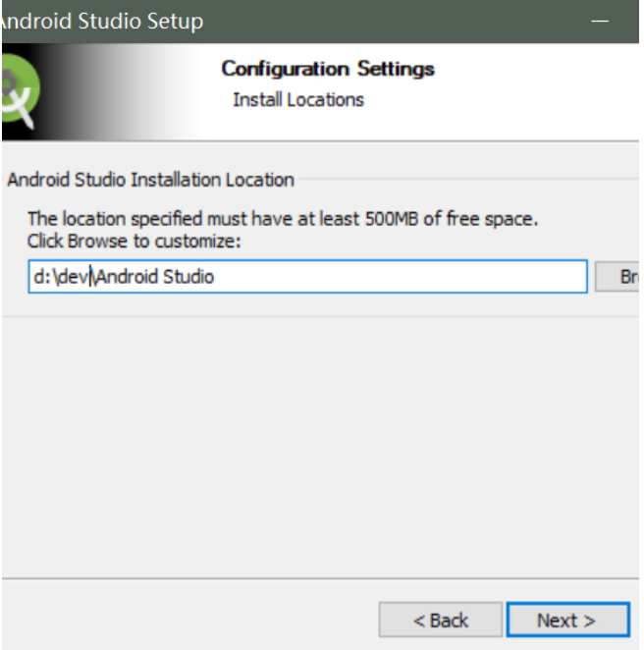
Task: Click the word "dev" in the install path
Action: point(73,277)
